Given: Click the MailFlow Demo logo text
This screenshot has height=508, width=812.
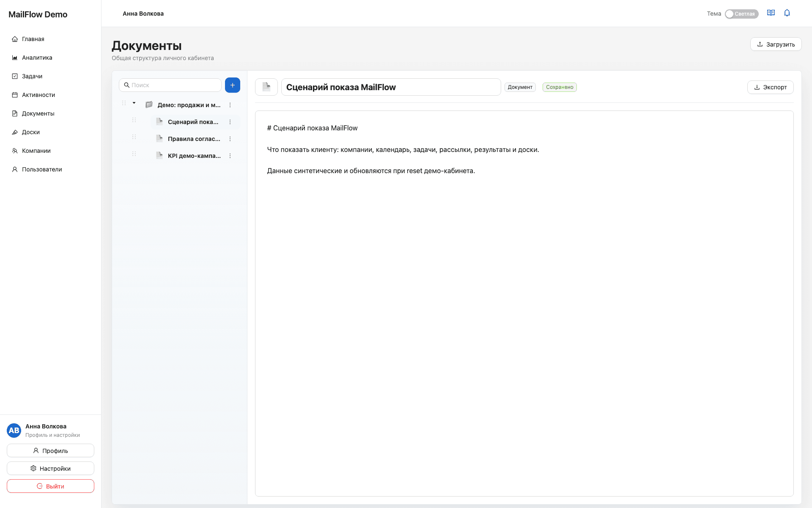Looking at the screenshot, I should click(38, 14).
